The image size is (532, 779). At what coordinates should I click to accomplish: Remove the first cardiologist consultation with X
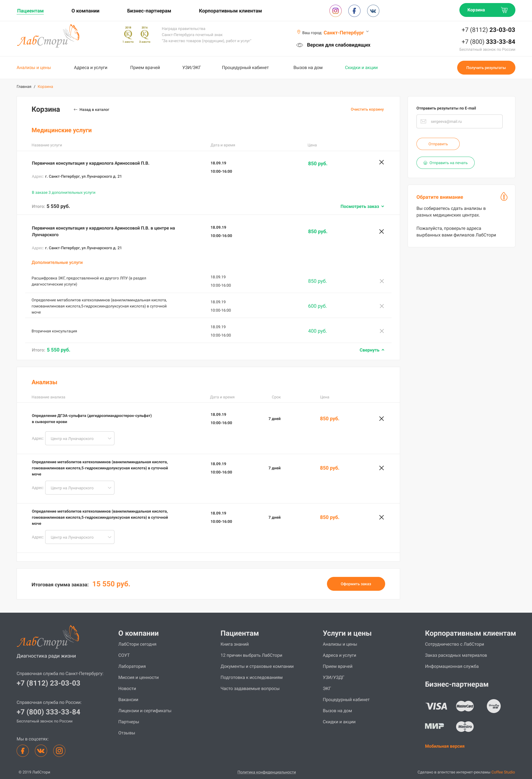point(381,162)
